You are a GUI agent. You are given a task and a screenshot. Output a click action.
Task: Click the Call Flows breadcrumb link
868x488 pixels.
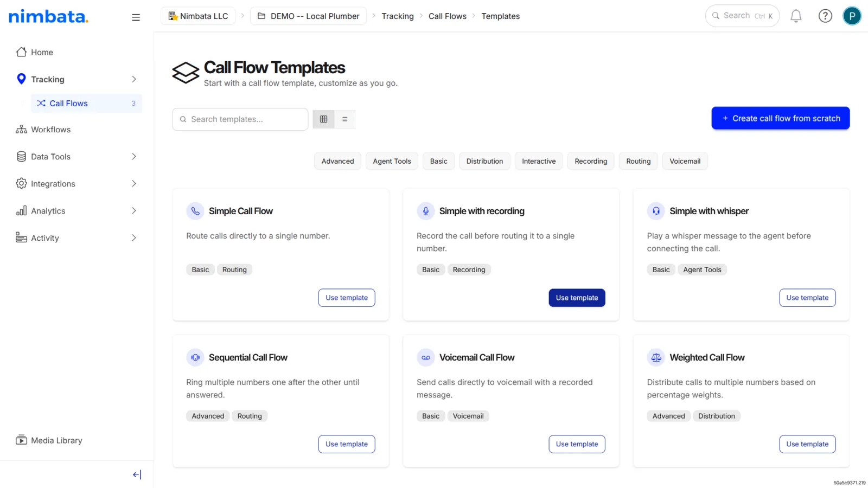[448, 16]
